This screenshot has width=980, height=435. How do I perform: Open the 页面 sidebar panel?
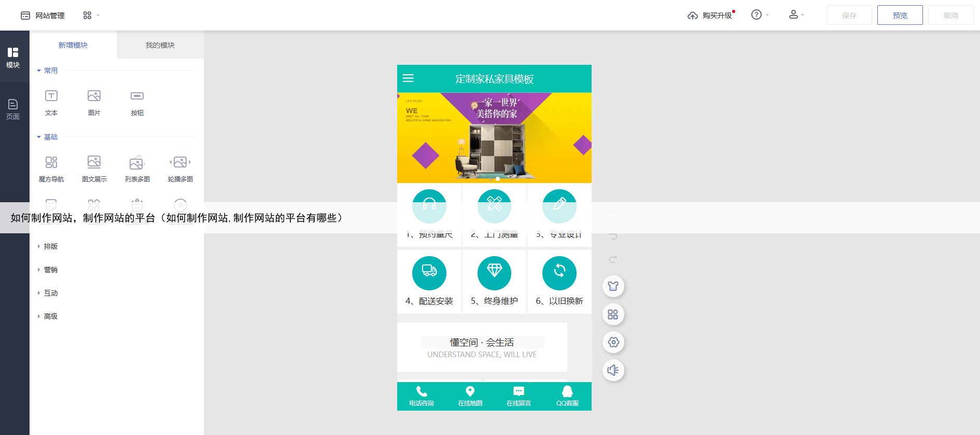(x=13, y=109)
